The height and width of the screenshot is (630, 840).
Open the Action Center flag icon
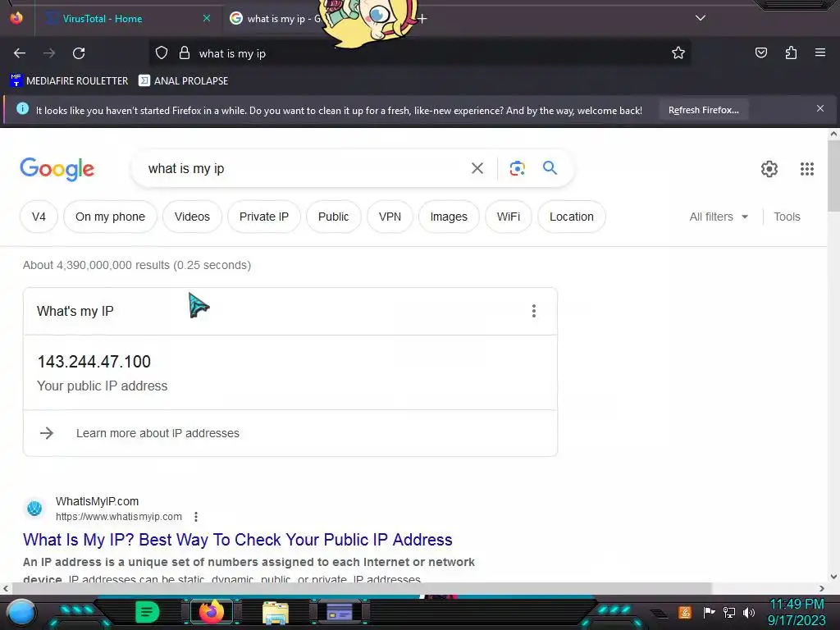tap(709, 612)
